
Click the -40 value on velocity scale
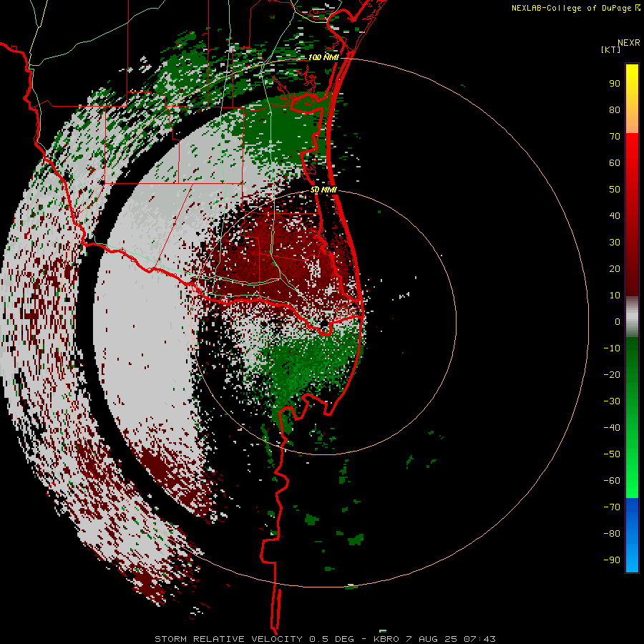pos(612,428)
